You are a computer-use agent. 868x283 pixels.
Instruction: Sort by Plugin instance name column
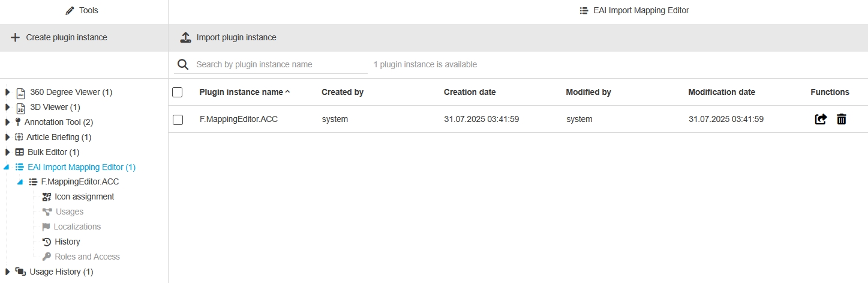(x=241, y=93)
